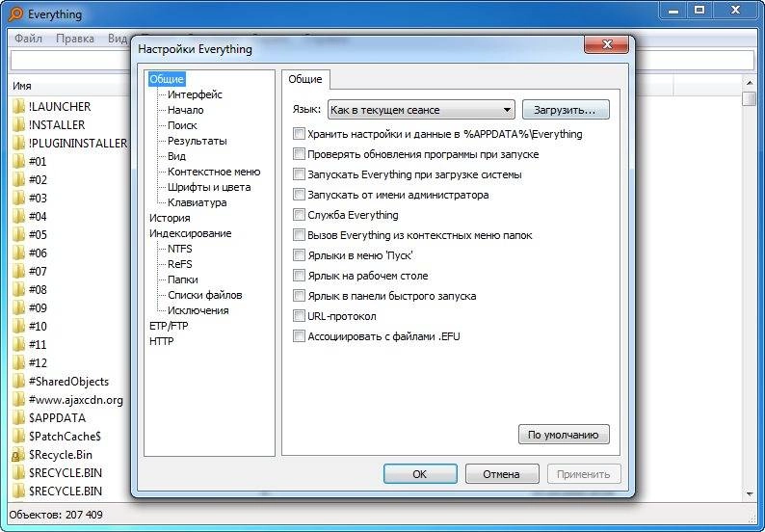Enable storing settings in %APPDATA%\Everything
The image size is (765, 532).
pos(299,134)
